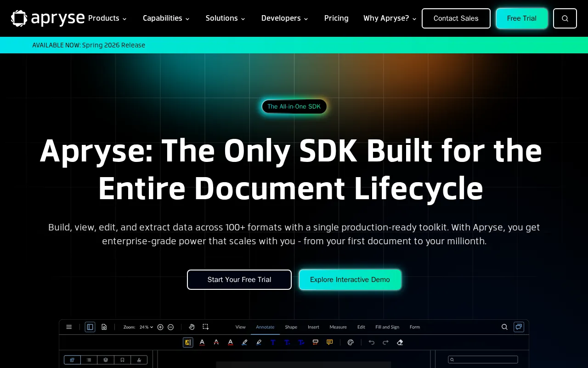Switch to the Edit tab
This screenshot has width=588, height=368.
click(x=362, y=327)
